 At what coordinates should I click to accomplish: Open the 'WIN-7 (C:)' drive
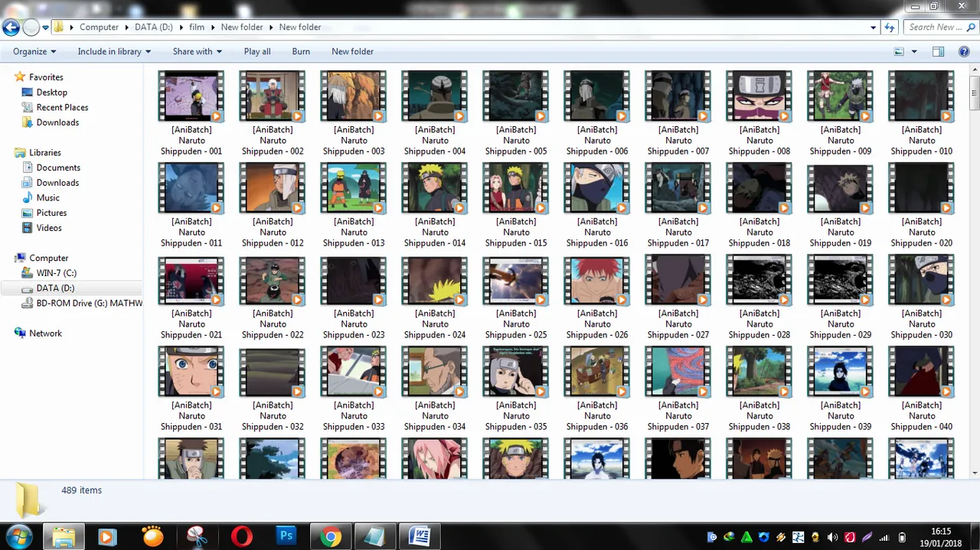56,273
